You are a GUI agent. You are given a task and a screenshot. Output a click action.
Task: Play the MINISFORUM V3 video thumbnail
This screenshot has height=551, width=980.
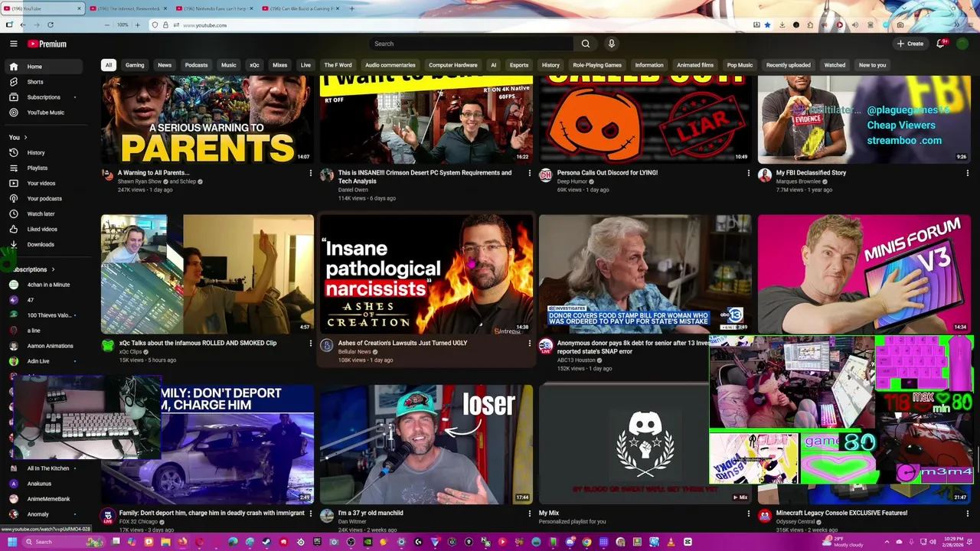click(x=864, y=274)
